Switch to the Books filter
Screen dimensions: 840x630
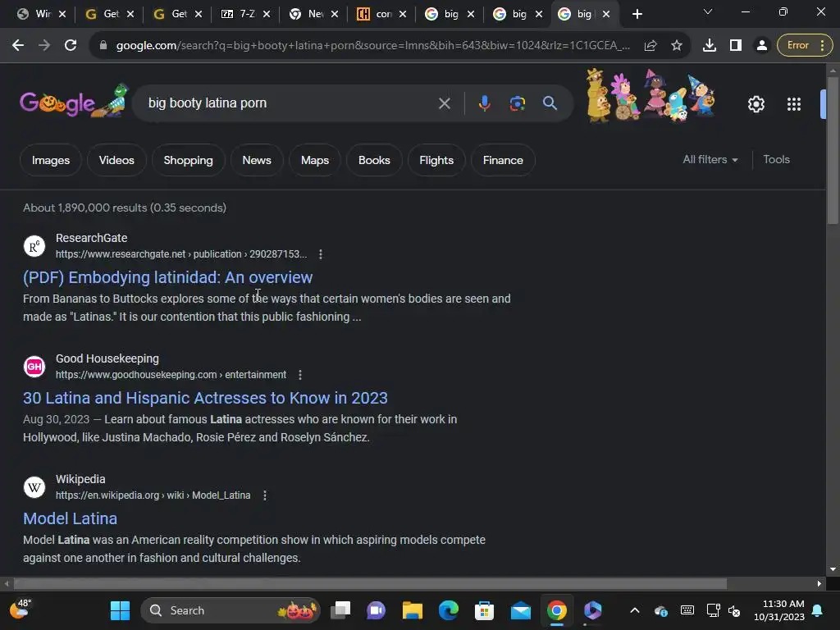click(374, 160)
